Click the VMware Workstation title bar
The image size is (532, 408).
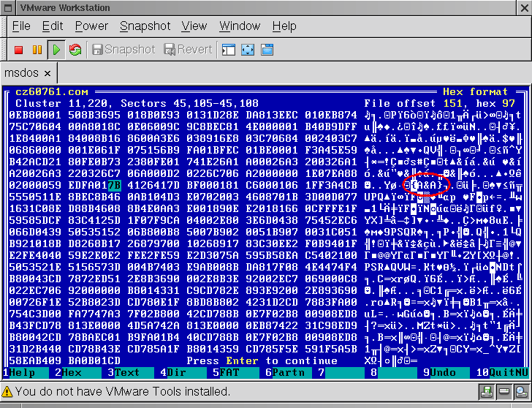[265, 8]
